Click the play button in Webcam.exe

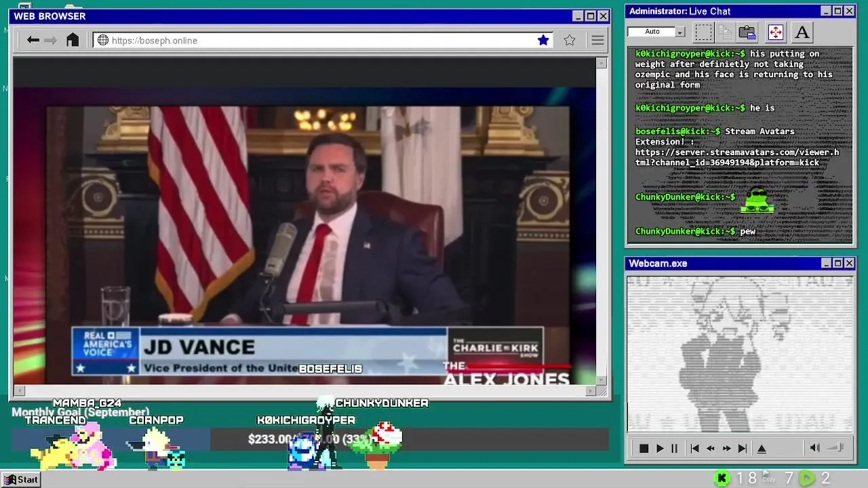660,448
